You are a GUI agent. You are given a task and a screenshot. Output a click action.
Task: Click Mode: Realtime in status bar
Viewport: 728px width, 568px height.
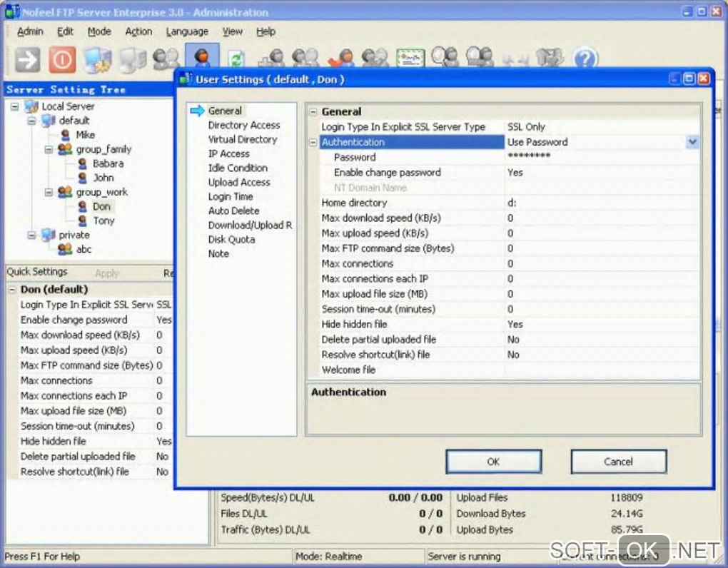tap(329, 557)
